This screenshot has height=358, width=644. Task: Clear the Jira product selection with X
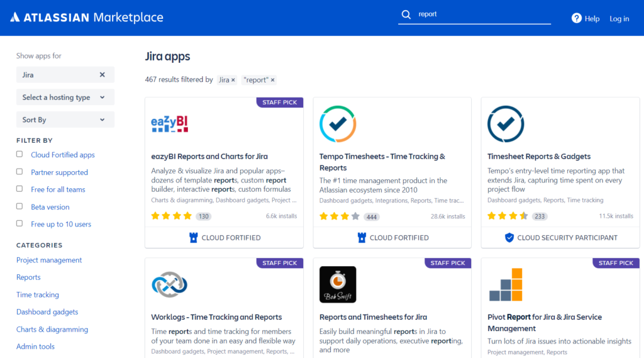coord(103,75)
